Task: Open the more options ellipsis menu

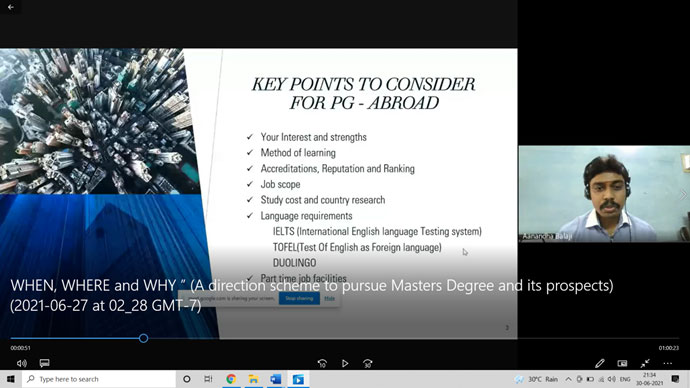Action: pos(668,363)
